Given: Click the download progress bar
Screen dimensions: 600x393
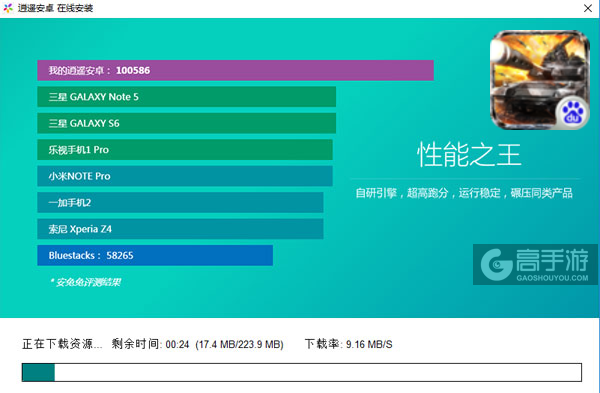Looking at the screenshot, I should (x=302, y=372).
